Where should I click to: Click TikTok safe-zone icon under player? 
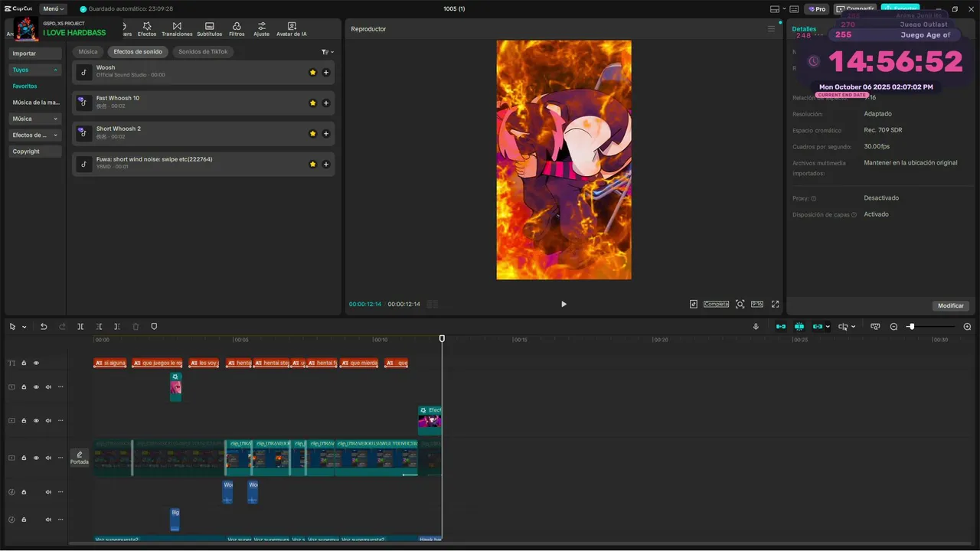(694, 304)
